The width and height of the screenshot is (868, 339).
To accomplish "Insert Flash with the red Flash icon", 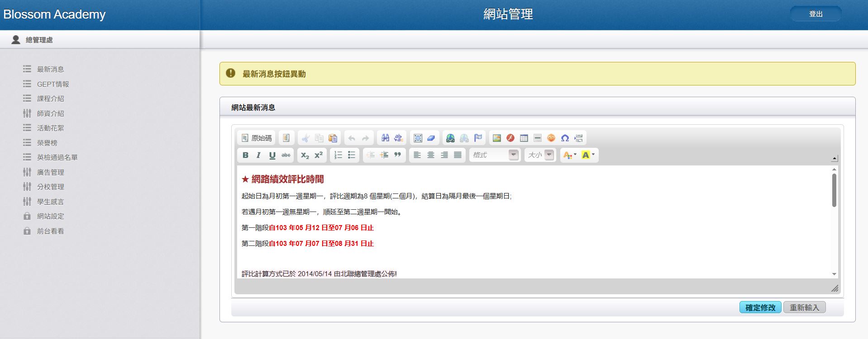I will point(510,138).
